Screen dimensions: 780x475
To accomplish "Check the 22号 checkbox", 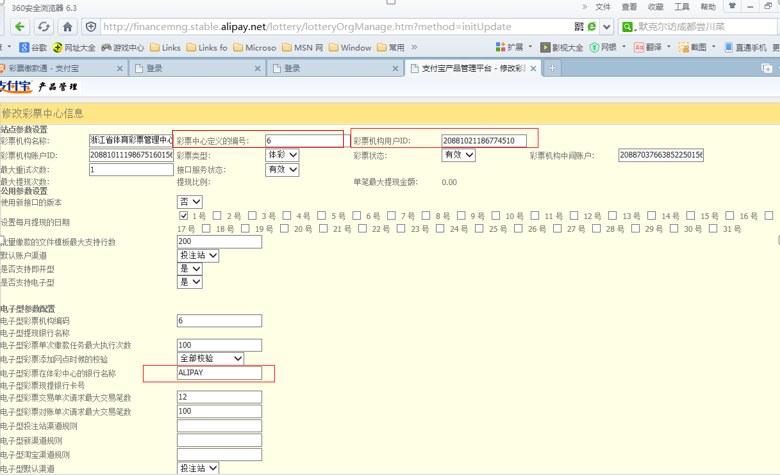I will pos(362,228).
